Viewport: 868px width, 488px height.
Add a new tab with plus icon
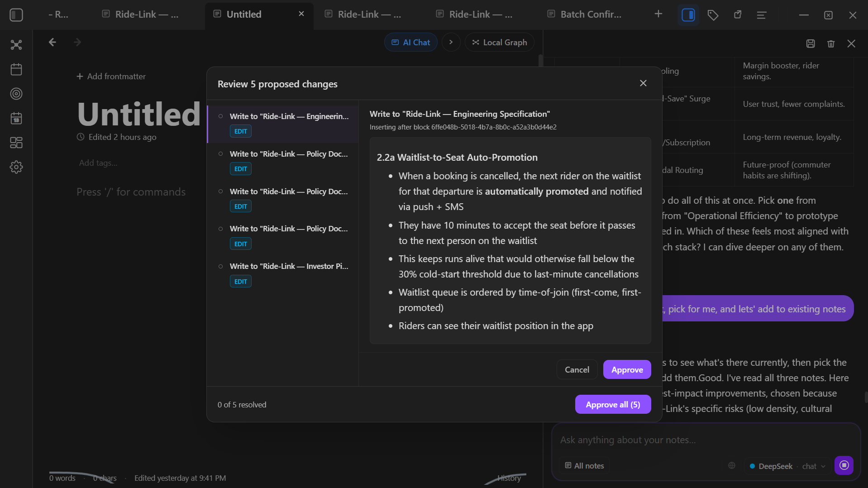(x=658, y=14)
